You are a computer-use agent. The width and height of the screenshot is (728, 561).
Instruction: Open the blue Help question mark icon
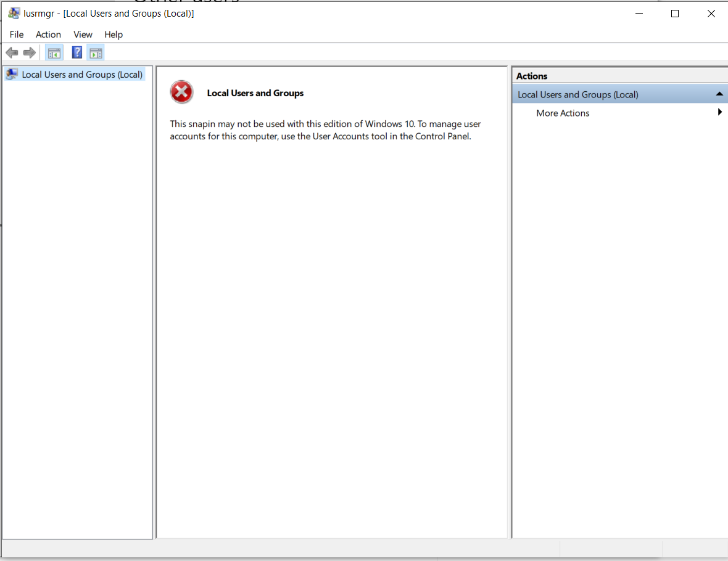coord(77,52)
